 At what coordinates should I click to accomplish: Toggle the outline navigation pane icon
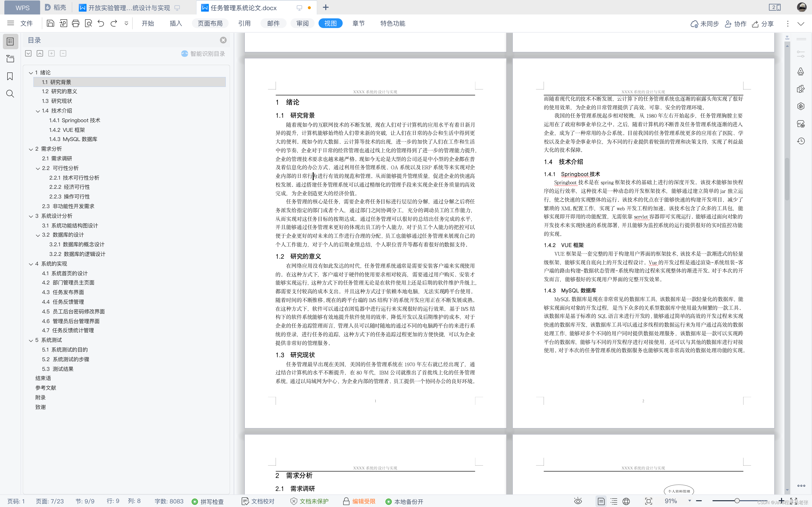click(x=10, y=42)
